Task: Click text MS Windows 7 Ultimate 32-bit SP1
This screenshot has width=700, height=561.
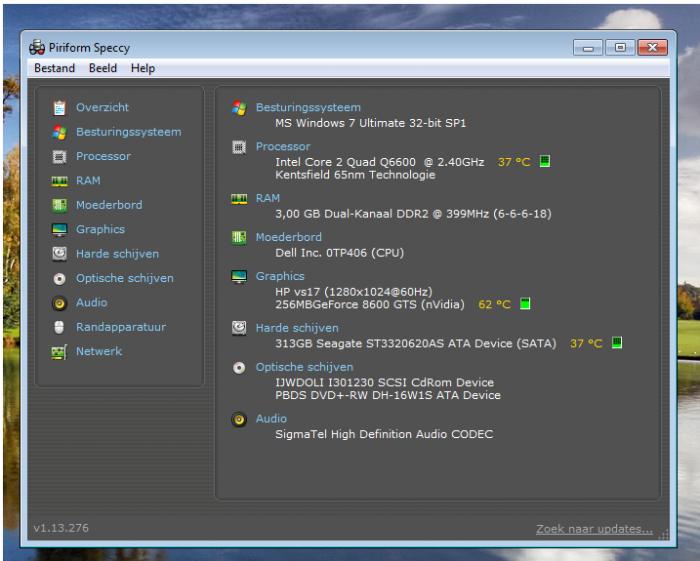Action: pyautogui.click(x=371, y=123)
